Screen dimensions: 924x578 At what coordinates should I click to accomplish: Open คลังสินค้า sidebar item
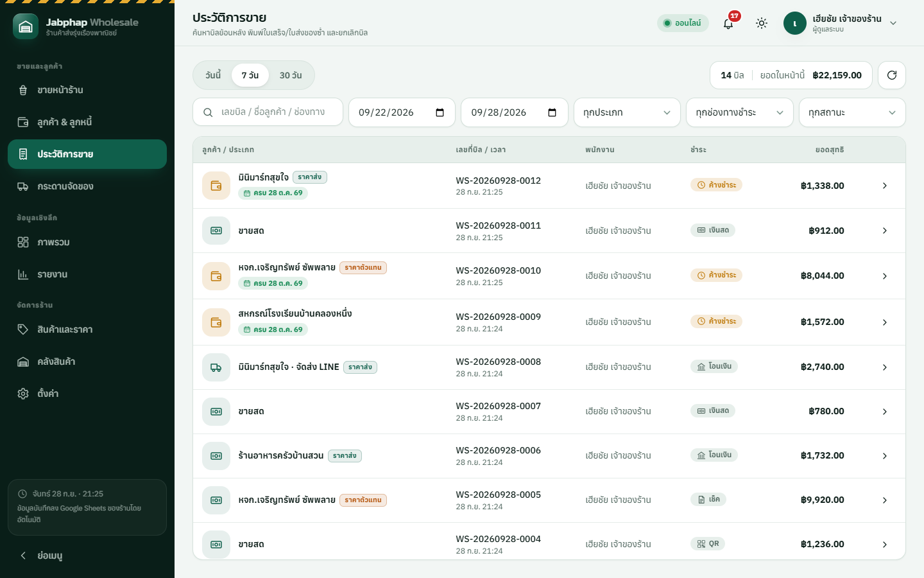pos(87,362)
